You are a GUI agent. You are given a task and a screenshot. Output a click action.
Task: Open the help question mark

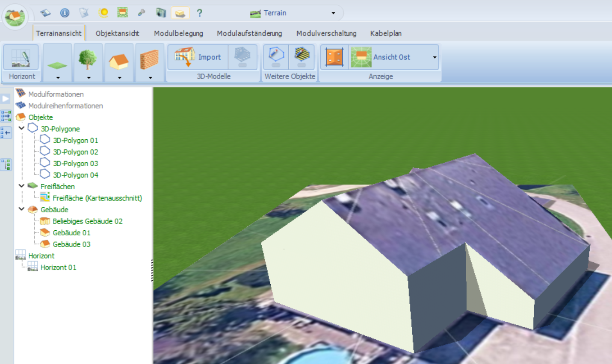tap(199, 13)
